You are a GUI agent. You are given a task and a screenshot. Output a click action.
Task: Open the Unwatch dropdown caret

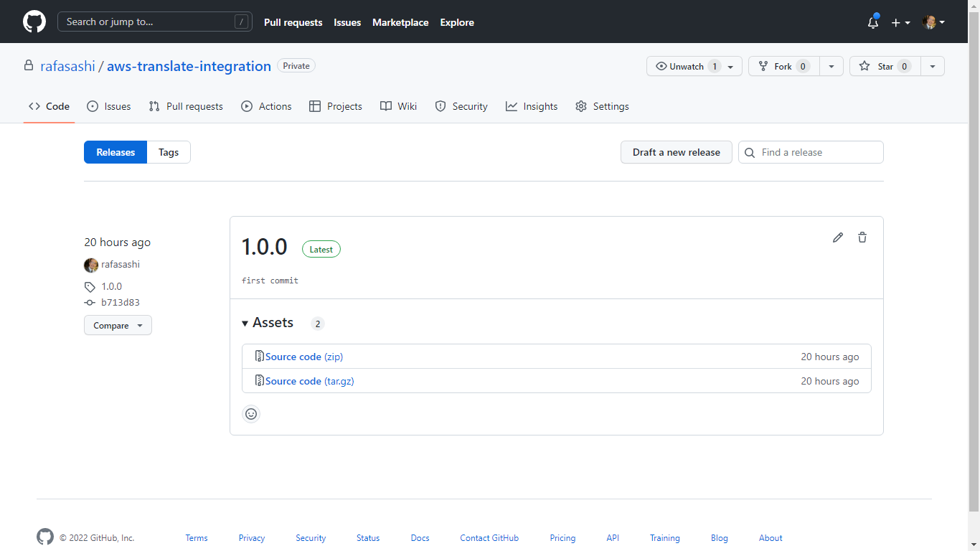tap(730, 66)
